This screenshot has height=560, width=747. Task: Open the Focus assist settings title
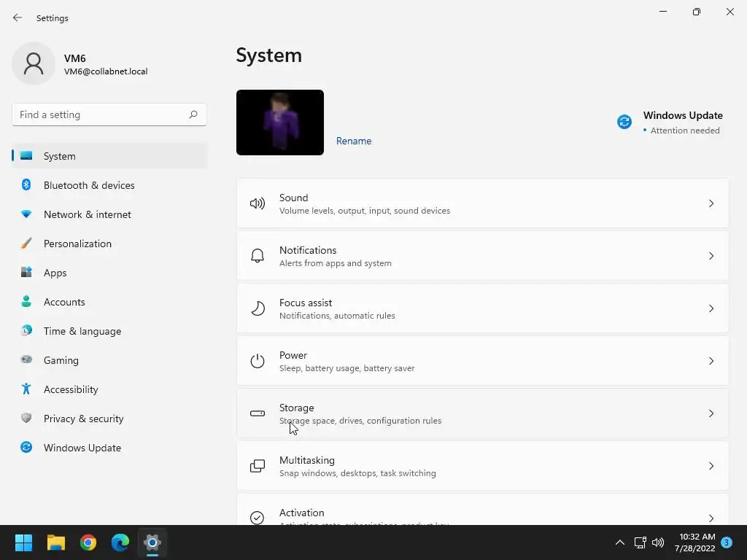(306, 303)
